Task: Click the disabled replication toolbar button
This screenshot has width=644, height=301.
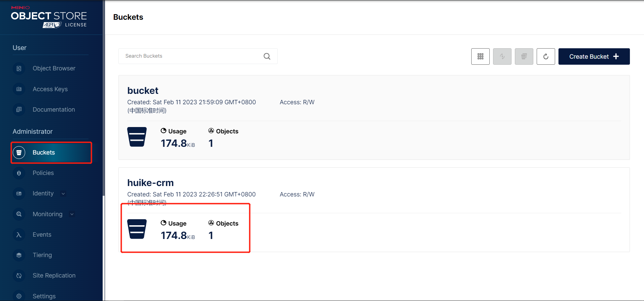Action: tap(502, 56)
